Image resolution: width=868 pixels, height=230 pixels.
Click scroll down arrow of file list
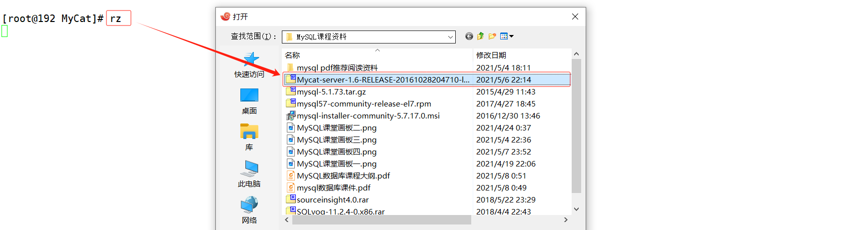click(576, 209)
